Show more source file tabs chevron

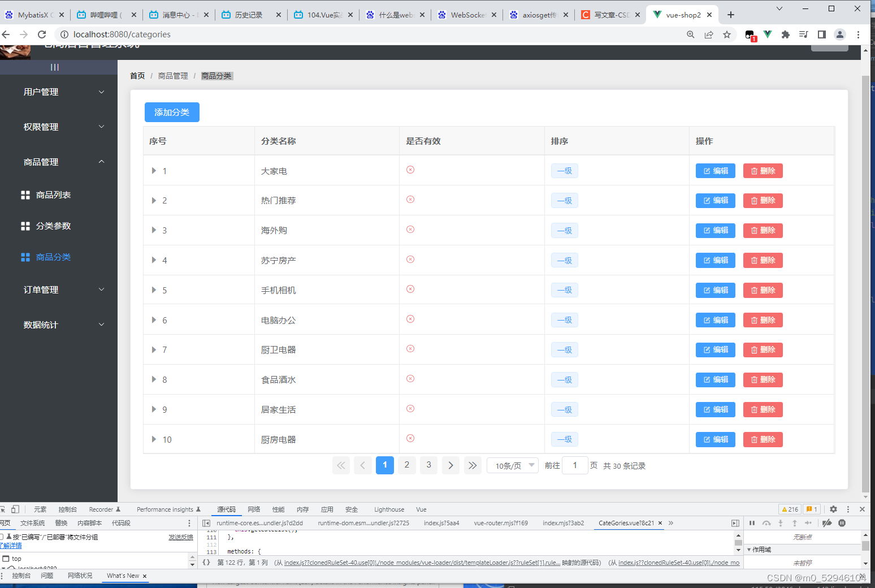pyautogui.click(x=671, y=523)
